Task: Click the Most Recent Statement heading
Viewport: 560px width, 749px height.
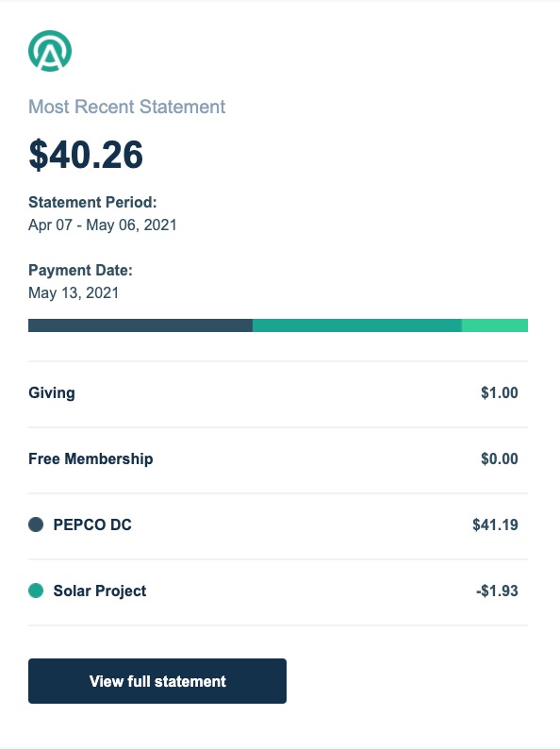Action: point(126,107)
